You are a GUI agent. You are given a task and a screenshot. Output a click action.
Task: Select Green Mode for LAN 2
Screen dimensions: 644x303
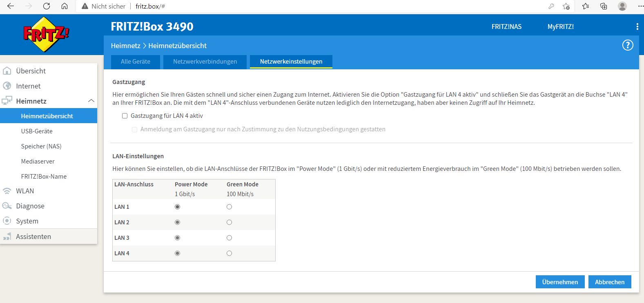click(x=229, y=222)
